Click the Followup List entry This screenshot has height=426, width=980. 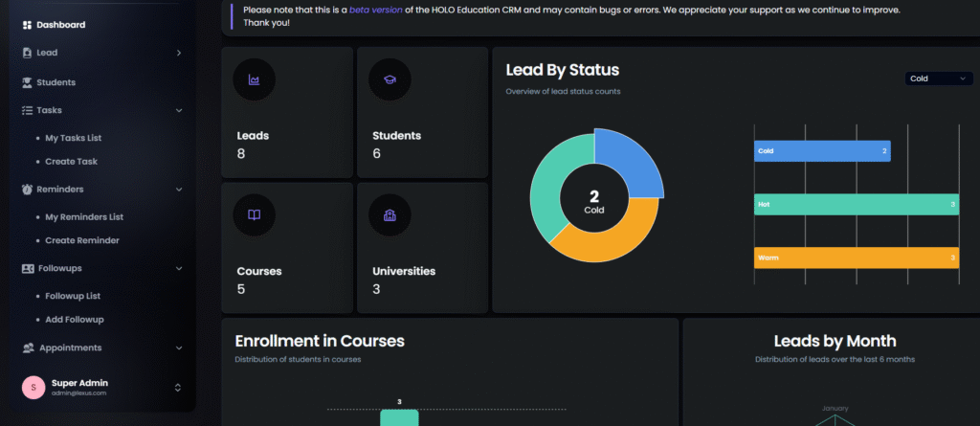coord(73,296)
